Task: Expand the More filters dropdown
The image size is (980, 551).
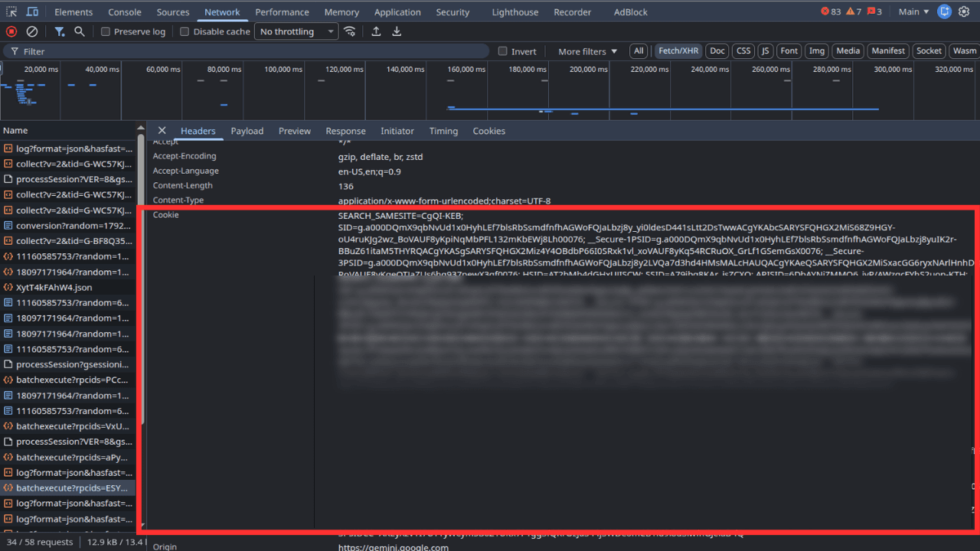Action: (x=587, y=51)
